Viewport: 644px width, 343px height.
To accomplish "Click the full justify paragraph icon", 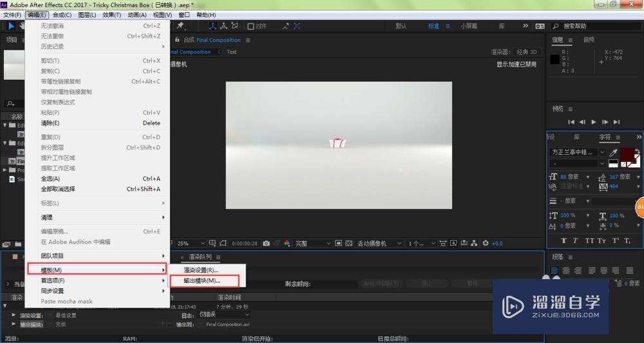I will pos(630,271).
